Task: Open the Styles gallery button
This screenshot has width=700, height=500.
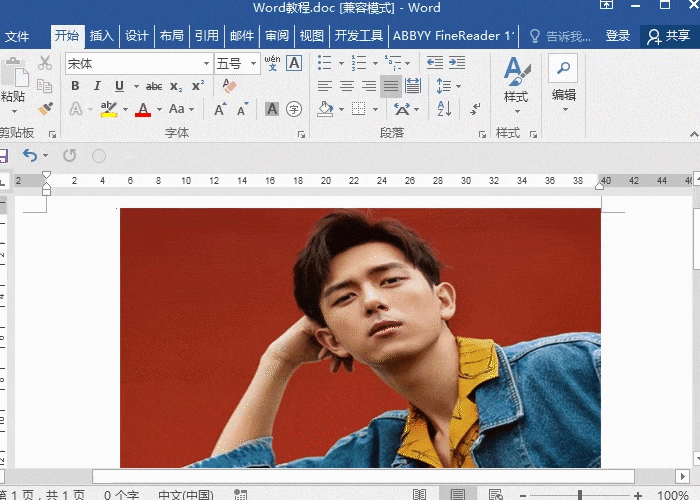Action: [517, 83]
